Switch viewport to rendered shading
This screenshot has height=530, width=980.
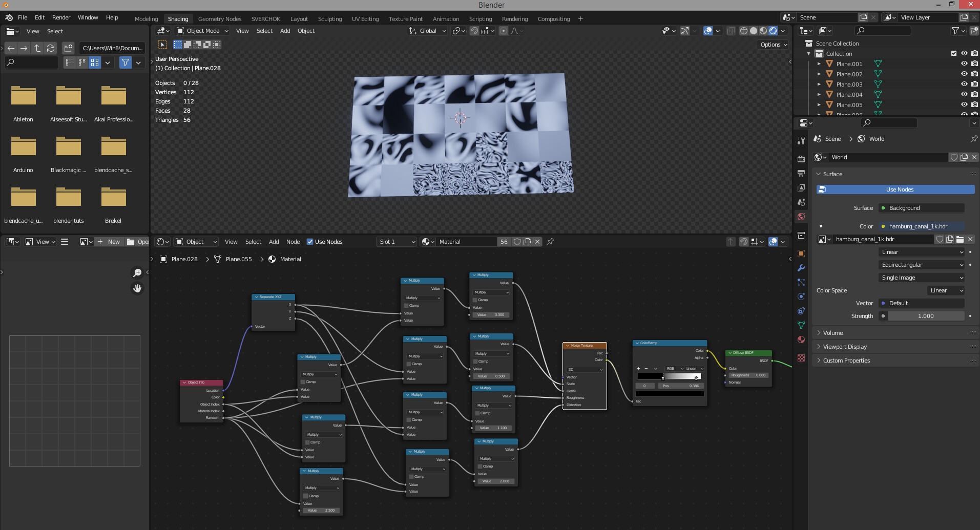coord(773,31)
